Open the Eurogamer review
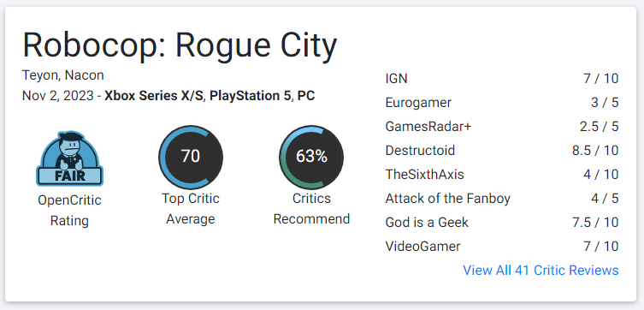This screenshot has height=310, width=644. coord(501,103)
